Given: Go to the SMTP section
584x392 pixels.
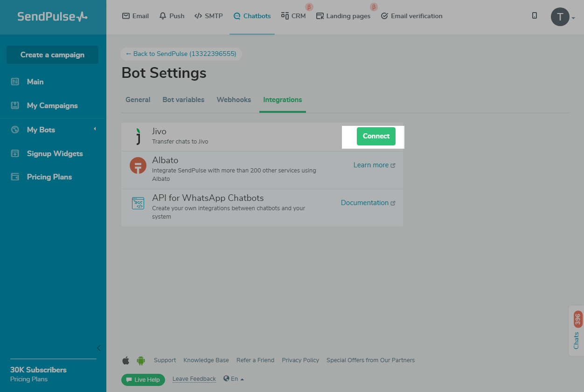Looking at the screenshot, I should 209,16.
